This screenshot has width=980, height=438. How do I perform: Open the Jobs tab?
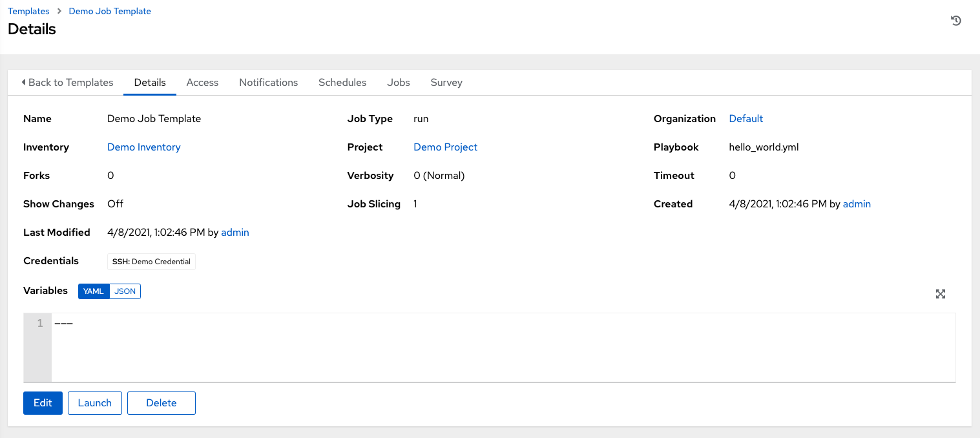click(398, 82)
